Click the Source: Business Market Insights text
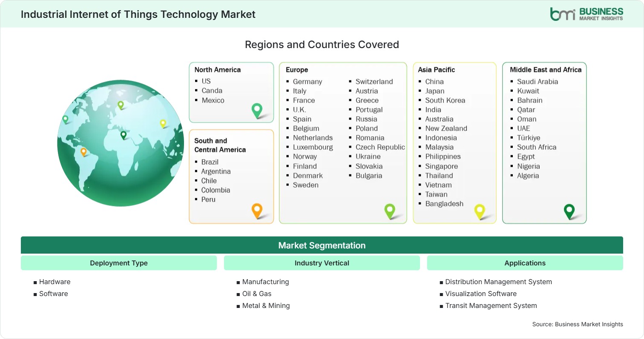The image size is (644, 339). (x=578, y=324)
